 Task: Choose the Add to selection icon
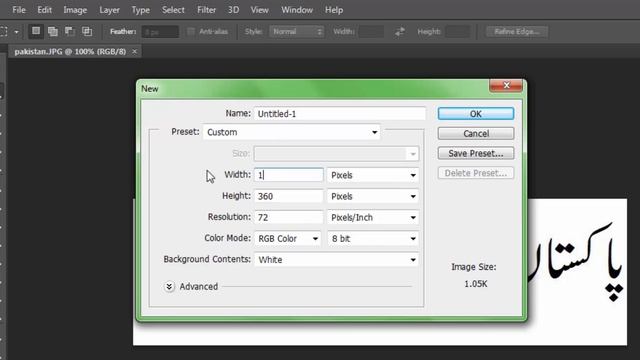click(x=53, y=31)
